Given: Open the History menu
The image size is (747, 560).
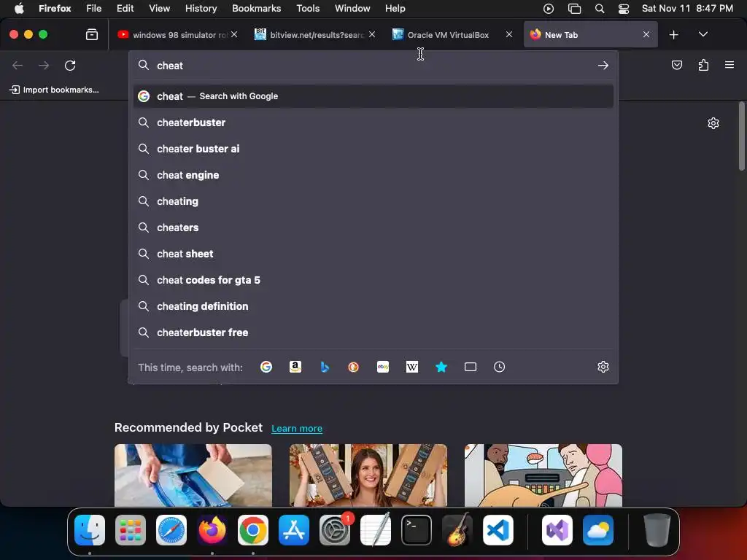Looking at the screenshot, I should coord(201,8).
